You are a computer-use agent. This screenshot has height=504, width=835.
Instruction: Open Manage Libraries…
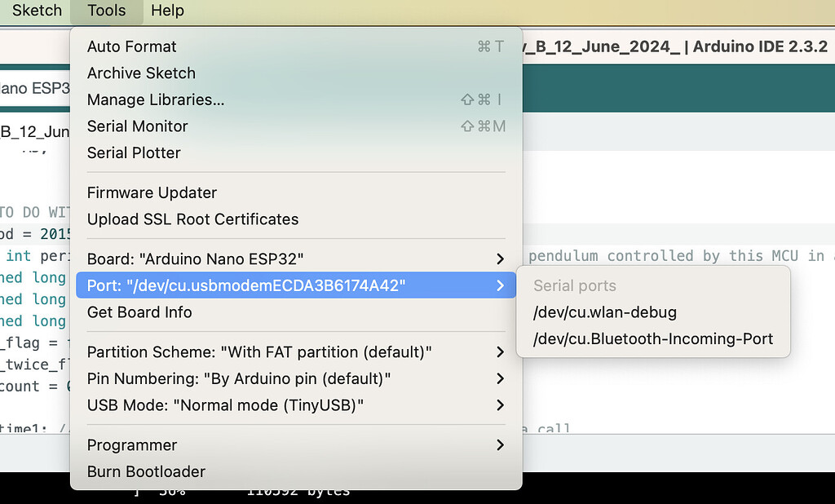click(x=156, y=99)
